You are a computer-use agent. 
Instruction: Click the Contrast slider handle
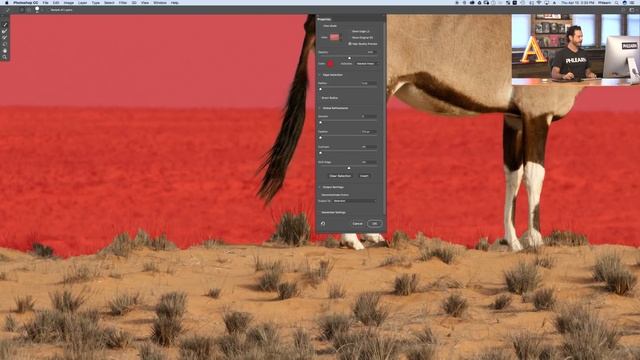pyautogui.click(x=320, y=153)
